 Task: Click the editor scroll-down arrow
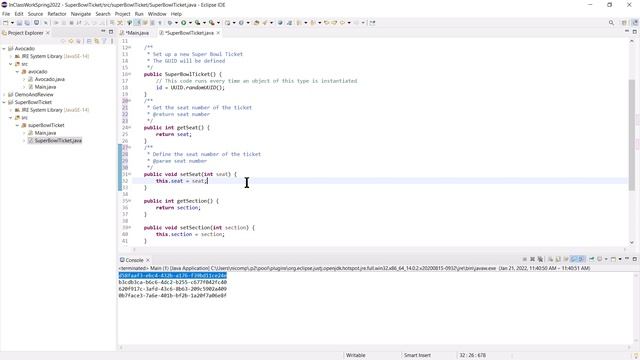click(632, 242)
